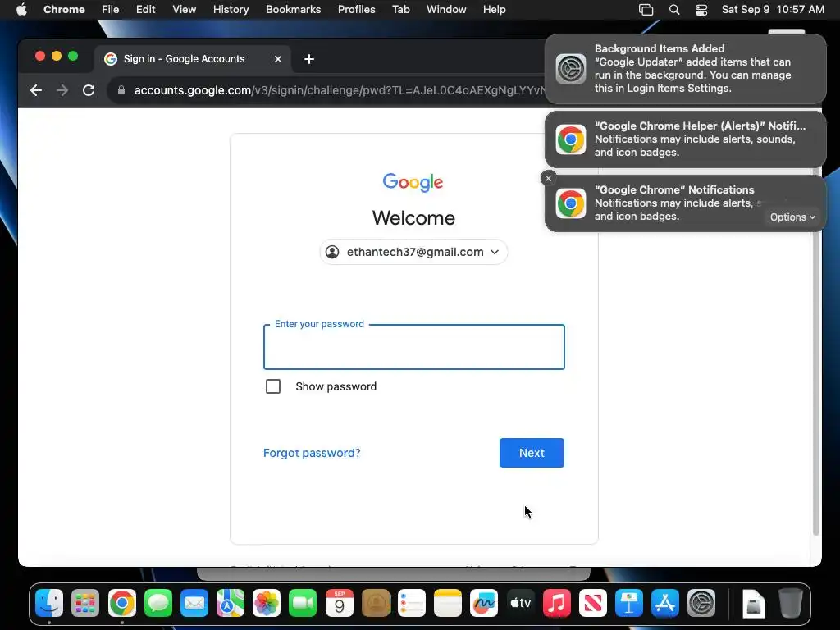Dismiss the Google Chrome Notifications alert
Viewport: 840px width, 630px height.
tap(548, 178)
